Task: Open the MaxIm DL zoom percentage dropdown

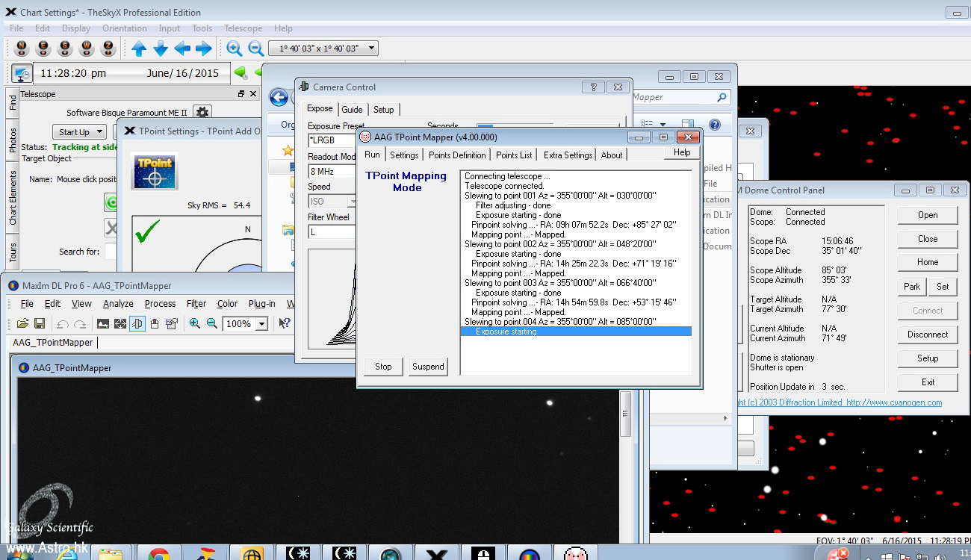Action: (x=261, y=324)
